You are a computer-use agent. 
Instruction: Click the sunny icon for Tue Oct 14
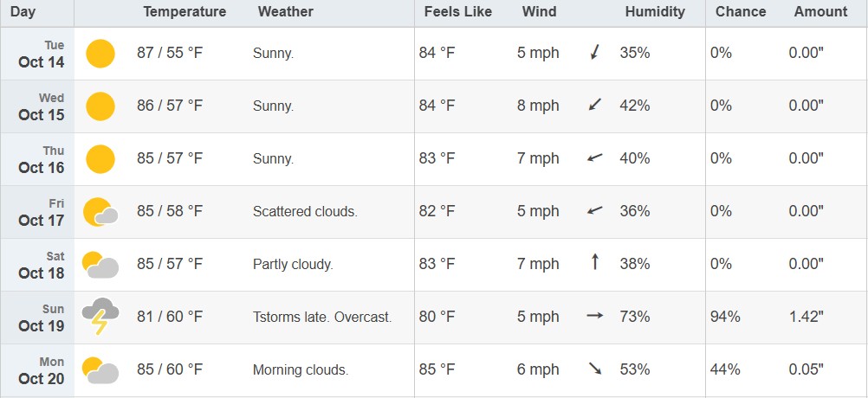100,54
